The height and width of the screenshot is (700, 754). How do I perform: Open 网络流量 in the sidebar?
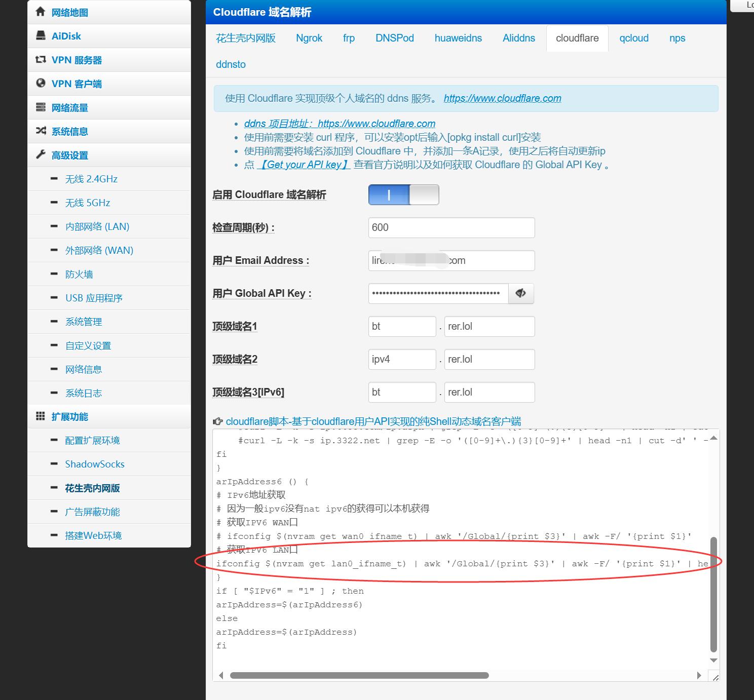109,107
